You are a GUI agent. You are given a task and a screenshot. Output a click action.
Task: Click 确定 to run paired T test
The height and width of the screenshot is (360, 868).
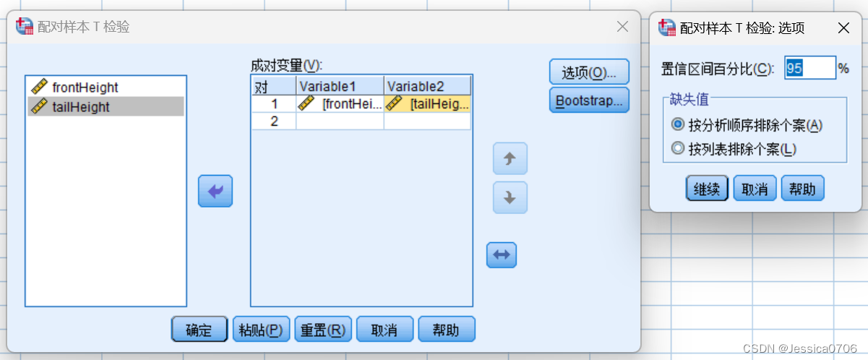click(x=199, y=330)
